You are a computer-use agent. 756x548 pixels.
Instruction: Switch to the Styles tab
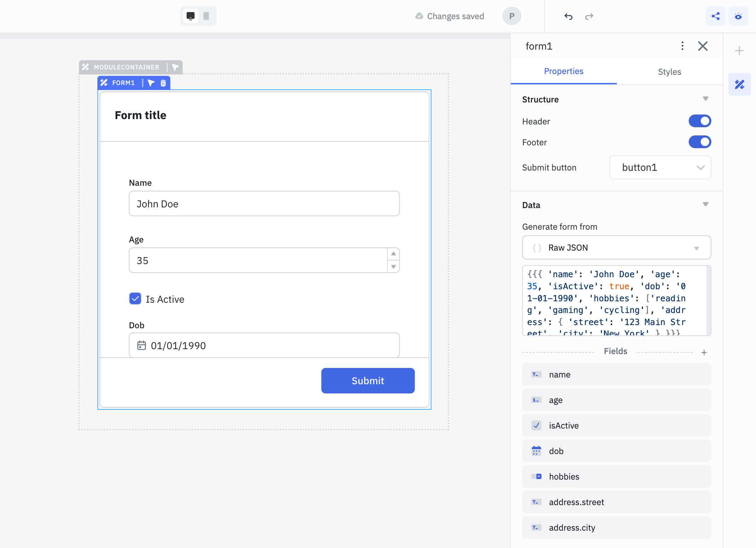pos(669,72)
